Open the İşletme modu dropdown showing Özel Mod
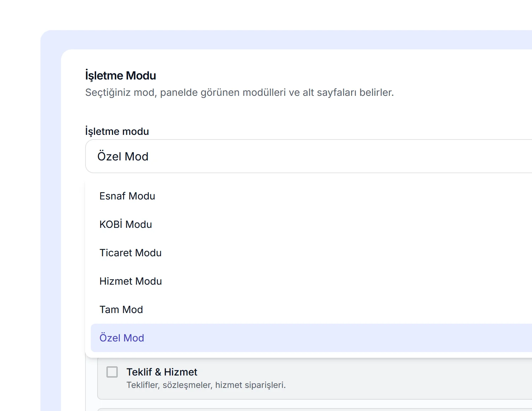This screenshot has width=532, height=411. 309,156
